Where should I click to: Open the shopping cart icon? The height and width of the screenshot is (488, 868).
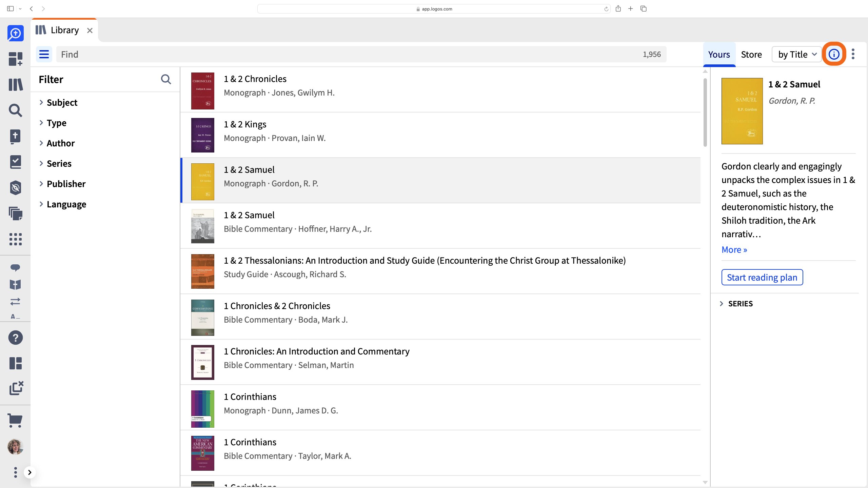tap(15, 421)
